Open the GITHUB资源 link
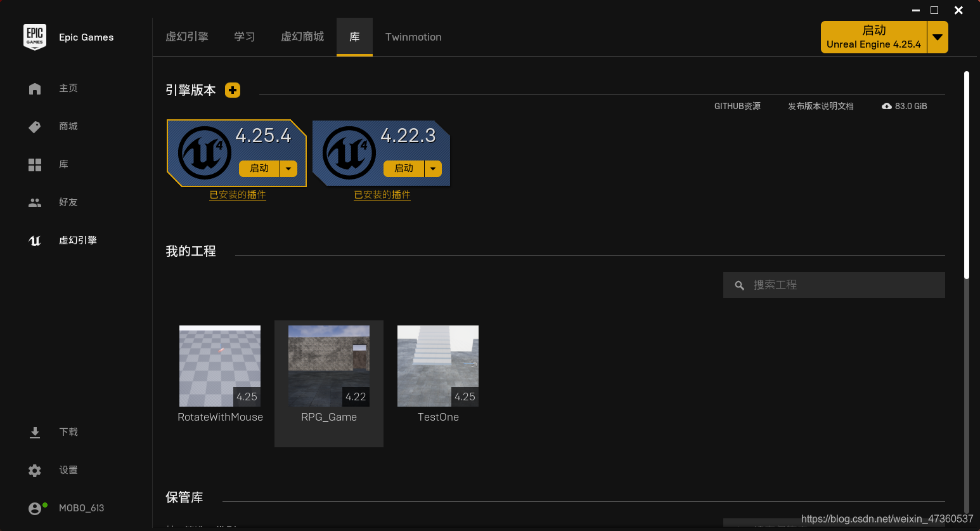 (x=737, y=106)
